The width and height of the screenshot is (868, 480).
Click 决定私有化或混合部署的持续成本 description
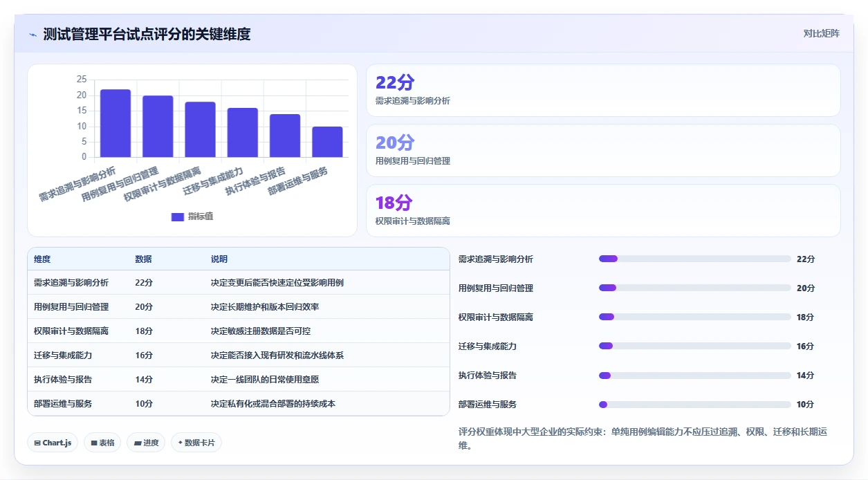(273, 404)
